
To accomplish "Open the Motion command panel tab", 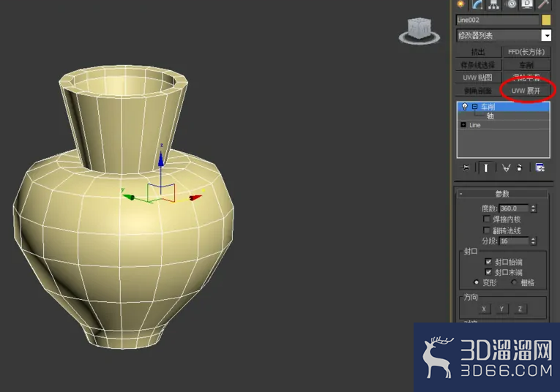I will (511, 4).
